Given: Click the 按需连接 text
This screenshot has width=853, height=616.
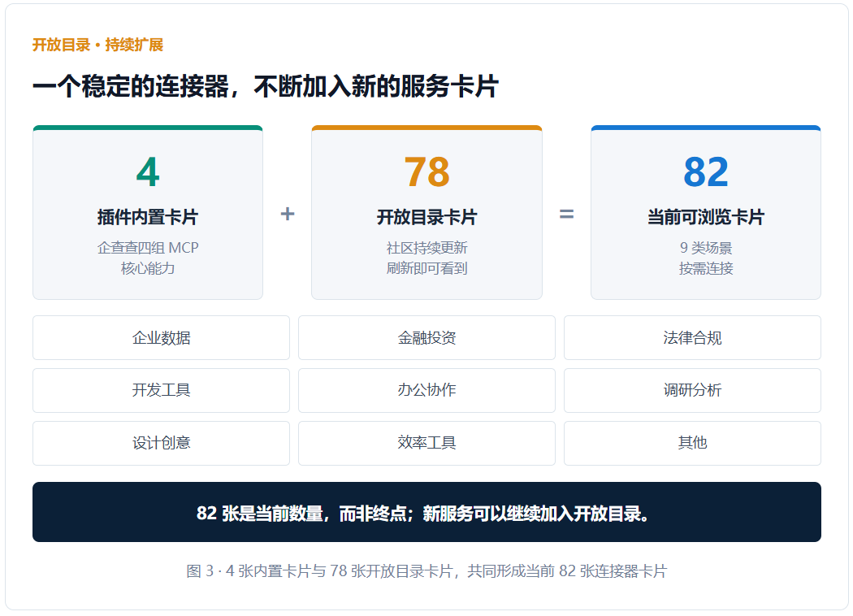Looking at the screenshot, I should point(706,268).
